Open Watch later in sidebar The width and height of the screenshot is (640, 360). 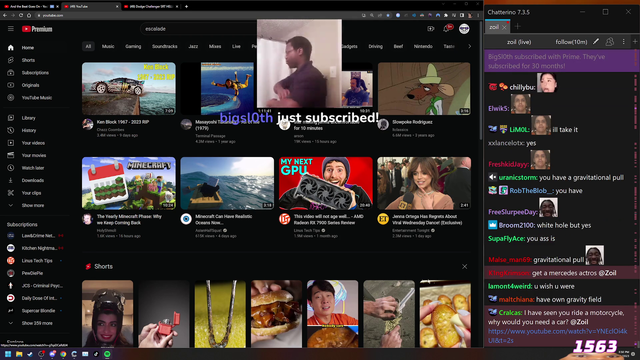27,168
